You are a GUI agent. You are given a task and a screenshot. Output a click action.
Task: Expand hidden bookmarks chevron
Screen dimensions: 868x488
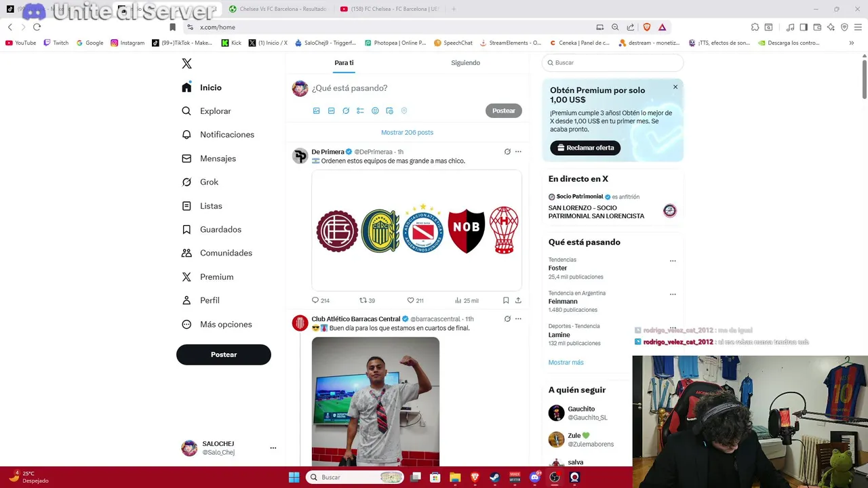coord(852,43)
